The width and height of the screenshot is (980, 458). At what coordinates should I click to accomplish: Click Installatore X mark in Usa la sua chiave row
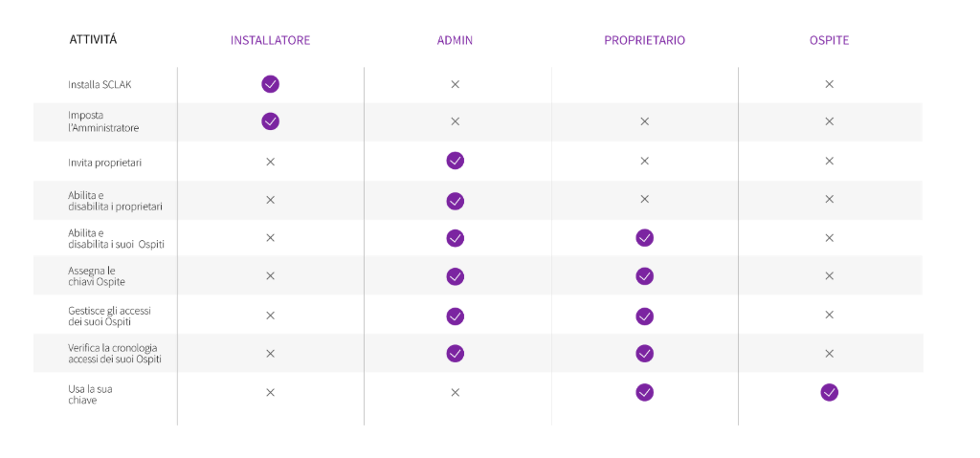270,392
